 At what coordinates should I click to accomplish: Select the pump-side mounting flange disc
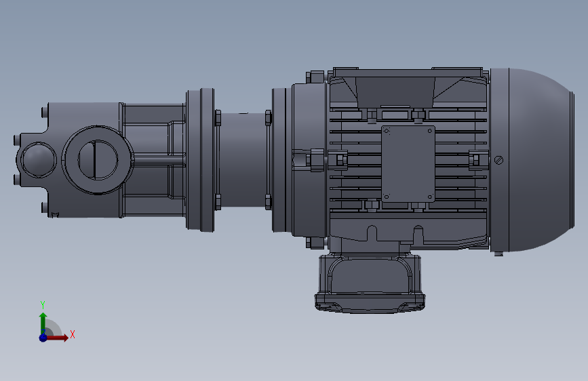coord(200,160)
